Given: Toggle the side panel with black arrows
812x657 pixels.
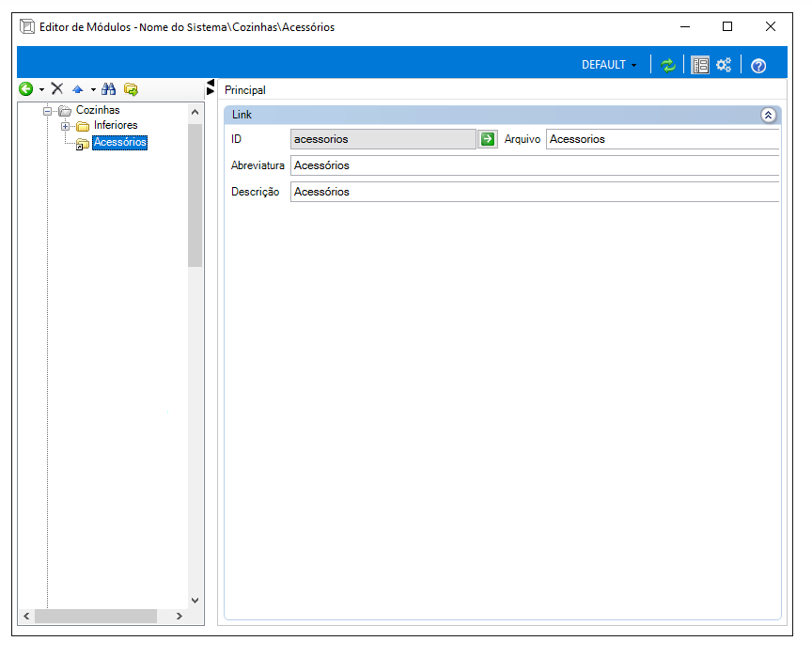Looking at the screenshot, I should [211, 87].
